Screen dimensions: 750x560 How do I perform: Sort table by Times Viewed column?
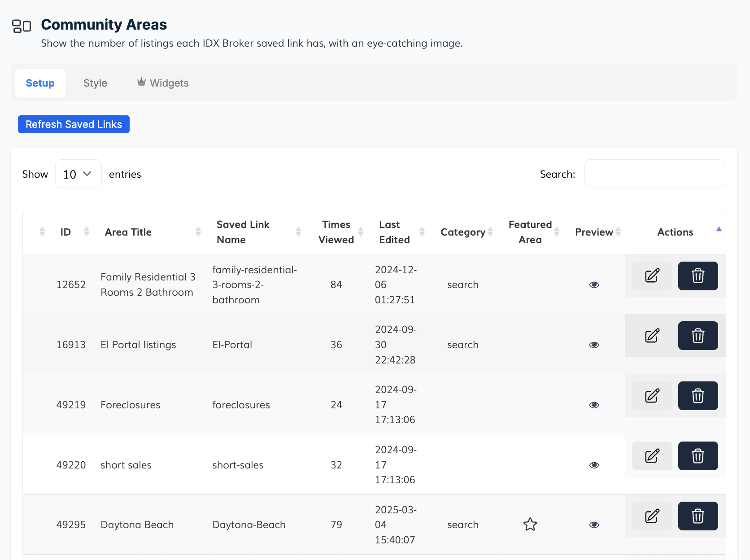(336, 232)
